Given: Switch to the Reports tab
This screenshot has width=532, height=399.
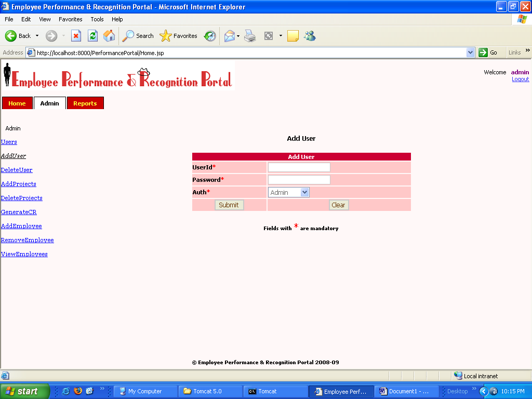Looking at the screenshot, I should click(x=85, y=103).
